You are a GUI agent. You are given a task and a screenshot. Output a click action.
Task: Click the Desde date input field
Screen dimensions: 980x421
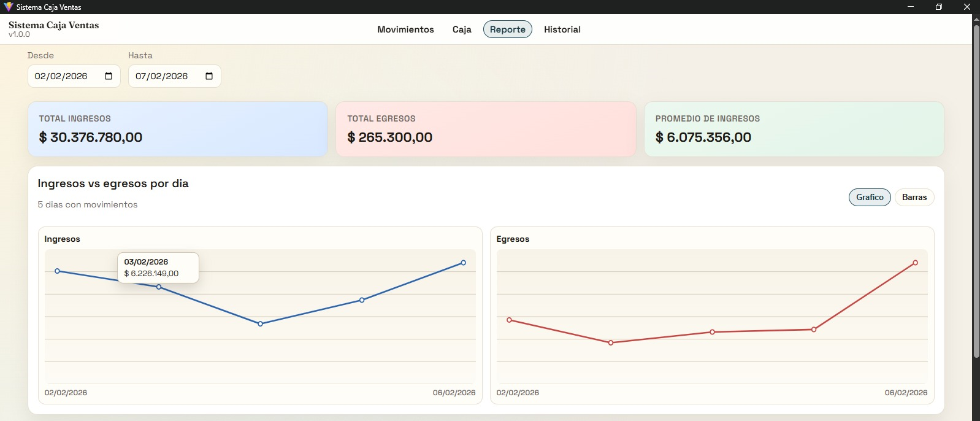click(x=61, y=76)
